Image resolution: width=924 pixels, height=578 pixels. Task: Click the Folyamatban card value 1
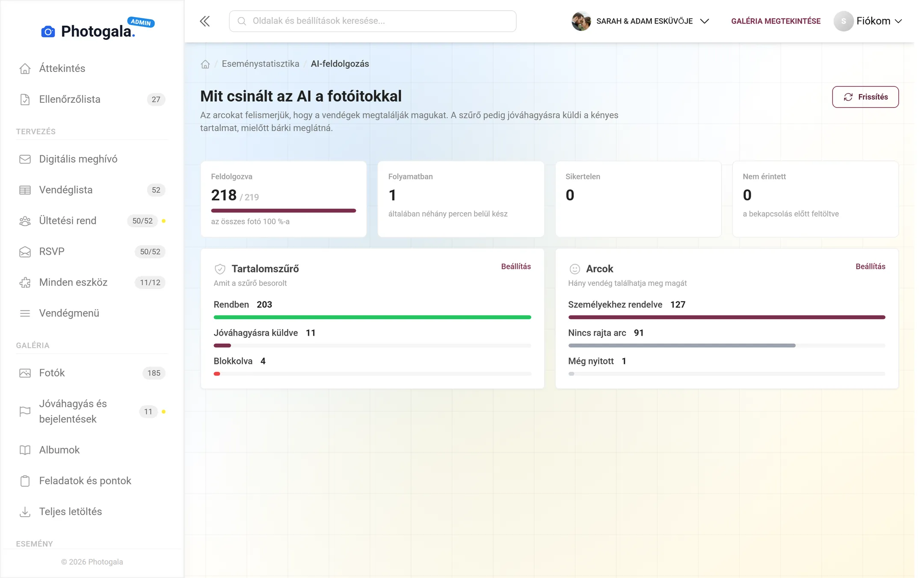(x=392, y=195)
